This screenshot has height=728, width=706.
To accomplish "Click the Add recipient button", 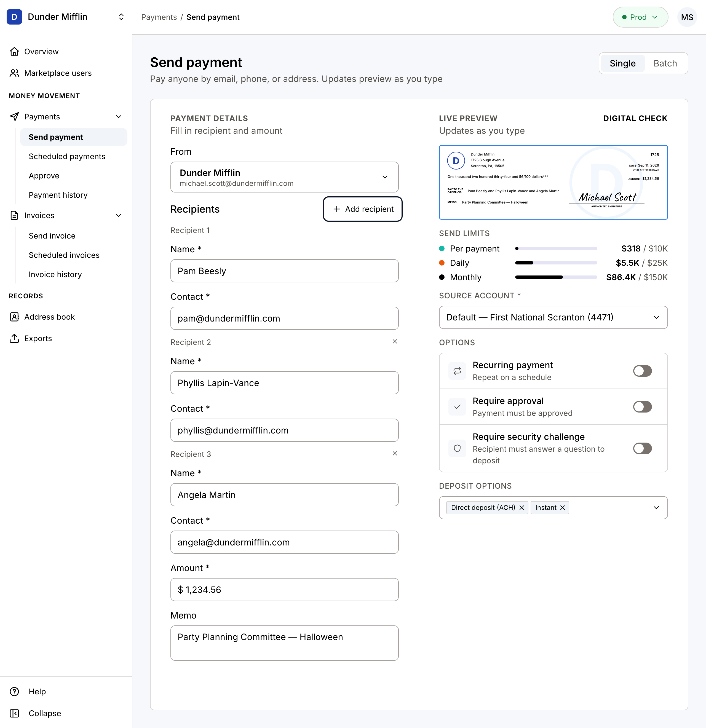I will (362, 209).
